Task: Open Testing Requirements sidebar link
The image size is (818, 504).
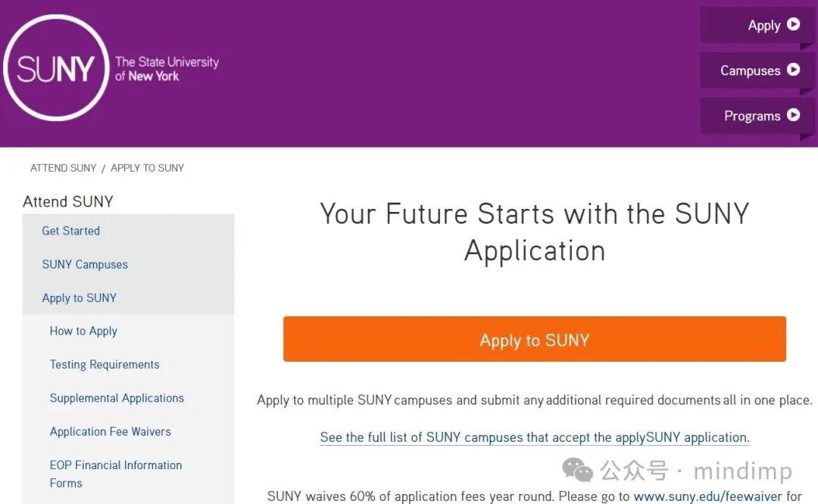Action: coord(105,365)
